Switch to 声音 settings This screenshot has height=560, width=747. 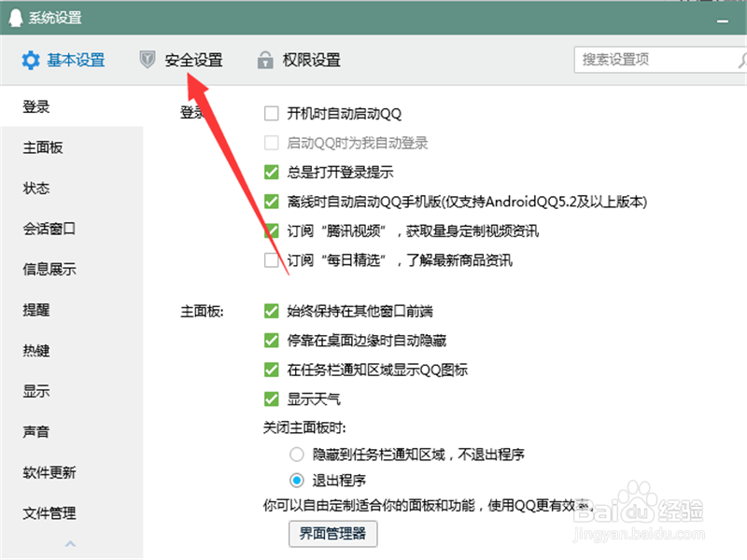[x=35, y=431]
